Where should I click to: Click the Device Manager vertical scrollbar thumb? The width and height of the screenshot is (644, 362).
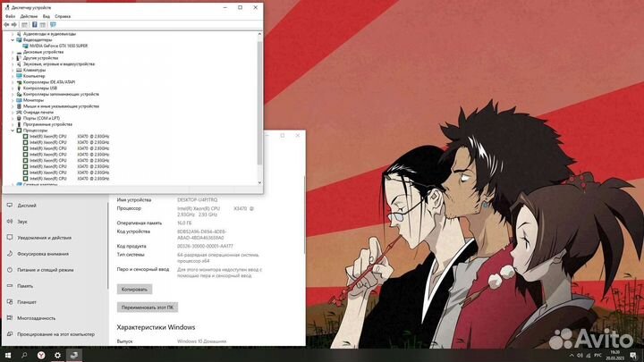(x=259, y=103)
